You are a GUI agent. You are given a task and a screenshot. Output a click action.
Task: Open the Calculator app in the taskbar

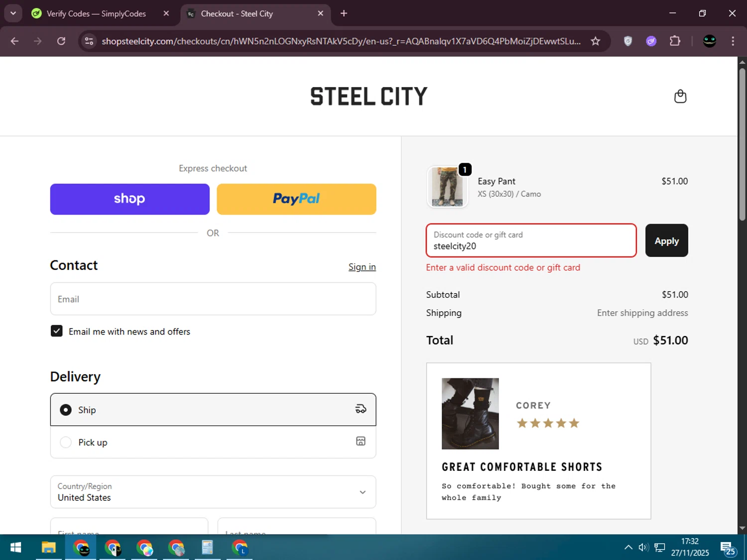pyautogui.click(x=208, y=548)
